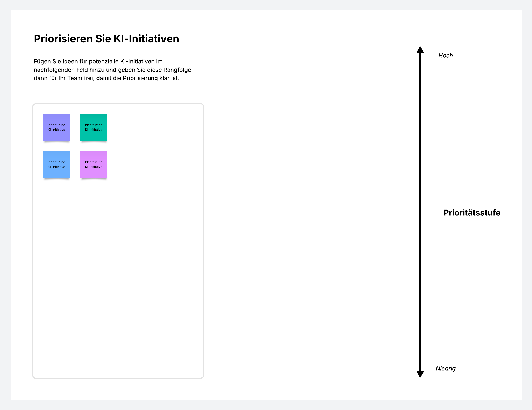Select the title 'Priorisieren Sie KI-Initiativen'
The image size is (532, 410).
point(106,39)
